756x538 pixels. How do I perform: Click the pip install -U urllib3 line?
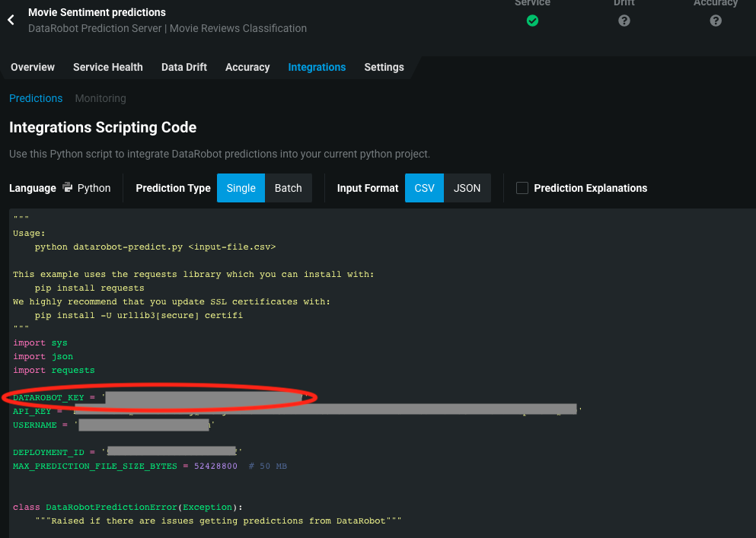click(x=139, y=315)
